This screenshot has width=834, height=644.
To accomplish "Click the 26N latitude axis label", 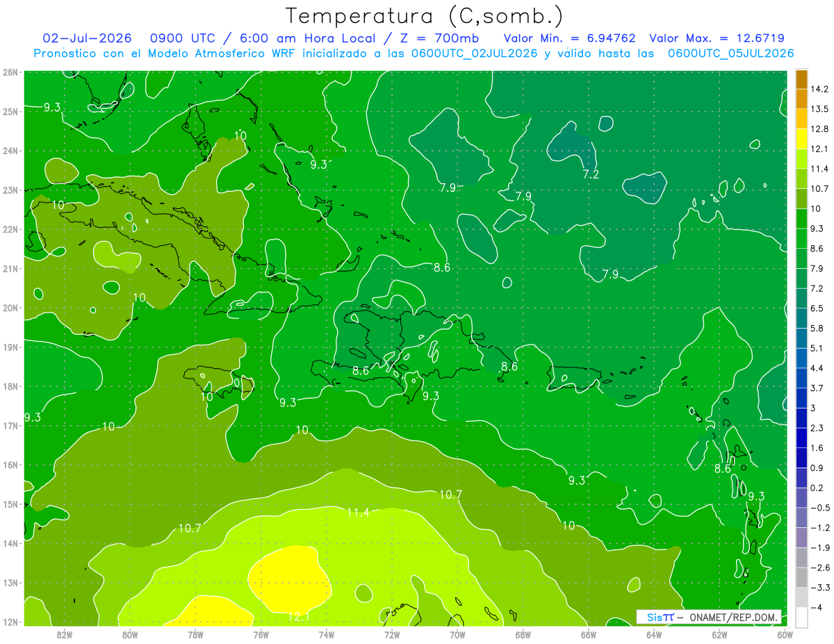I will point(10,72).
